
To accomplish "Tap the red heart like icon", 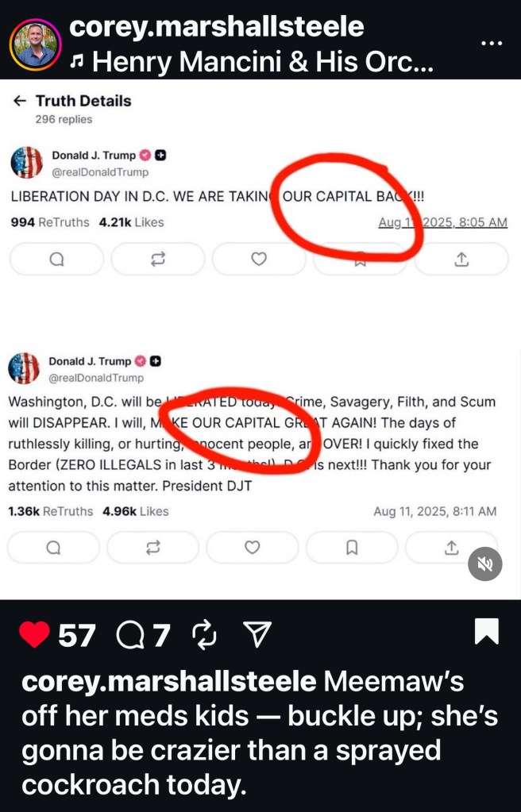I will click(34, 634).
